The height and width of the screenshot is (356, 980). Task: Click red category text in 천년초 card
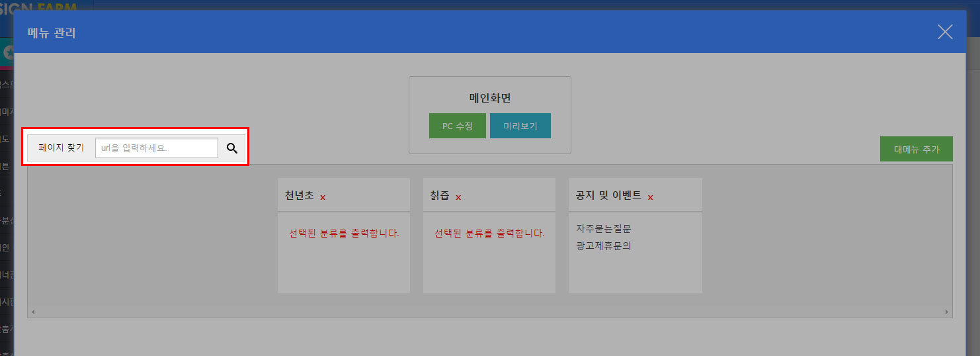pos(344,233)
